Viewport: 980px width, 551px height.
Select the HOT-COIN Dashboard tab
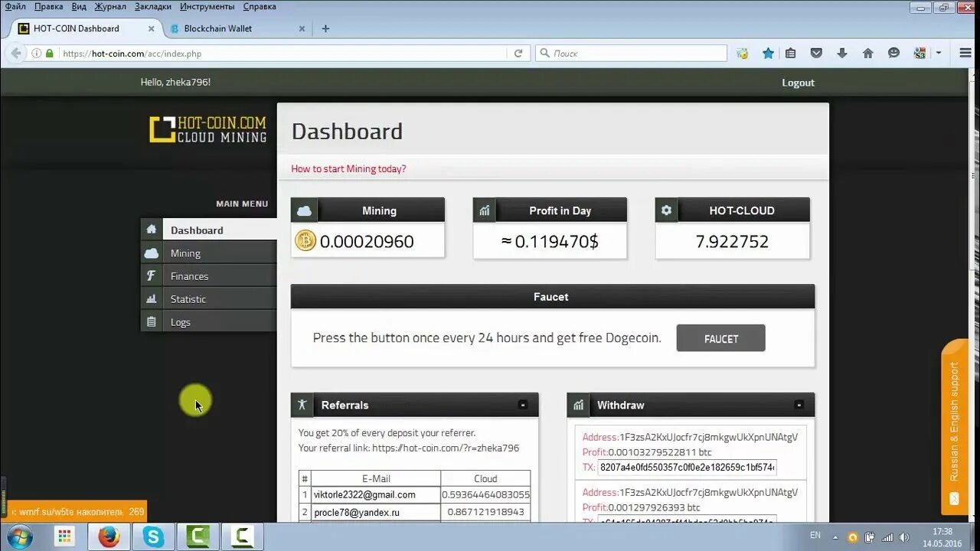tap(84, 28)
